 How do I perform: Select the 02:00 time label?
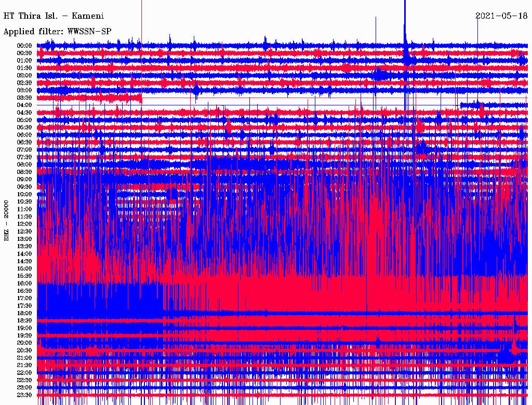24,76
